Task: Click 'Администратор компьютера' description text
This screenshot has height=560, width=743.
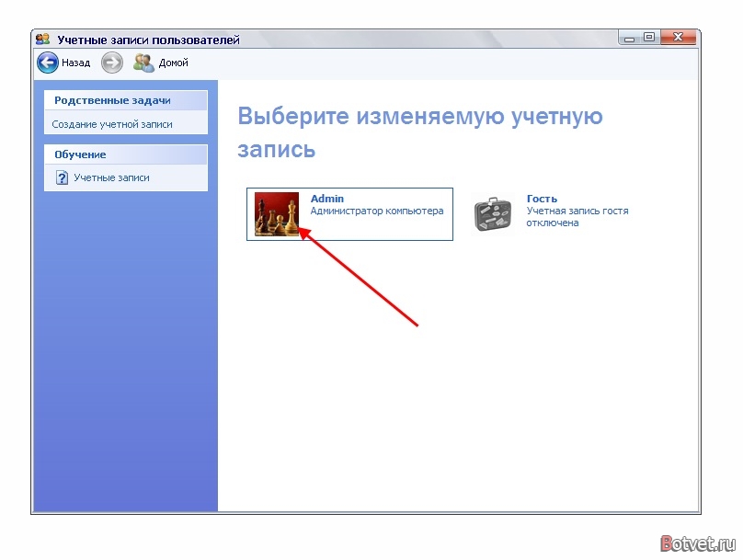Action: tap(377, 211)
